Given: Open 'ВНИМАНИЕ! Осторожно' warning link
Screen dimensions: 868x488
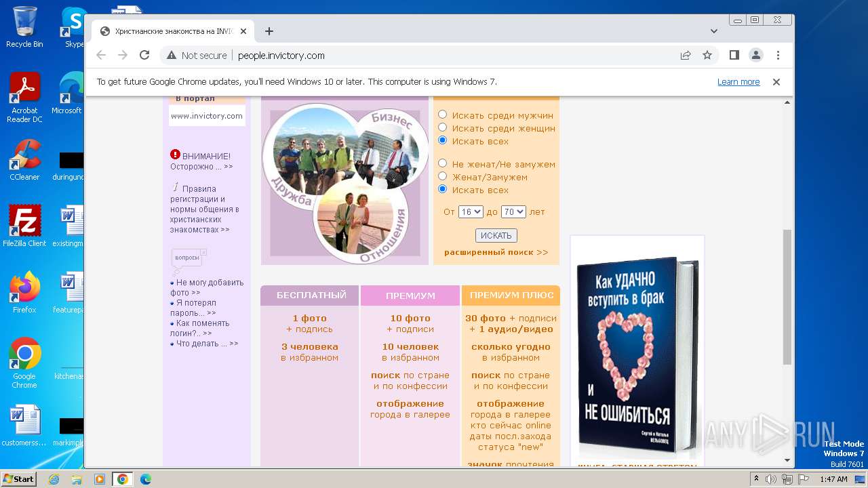Looking at the screenshot, I should tap(201, 161).
